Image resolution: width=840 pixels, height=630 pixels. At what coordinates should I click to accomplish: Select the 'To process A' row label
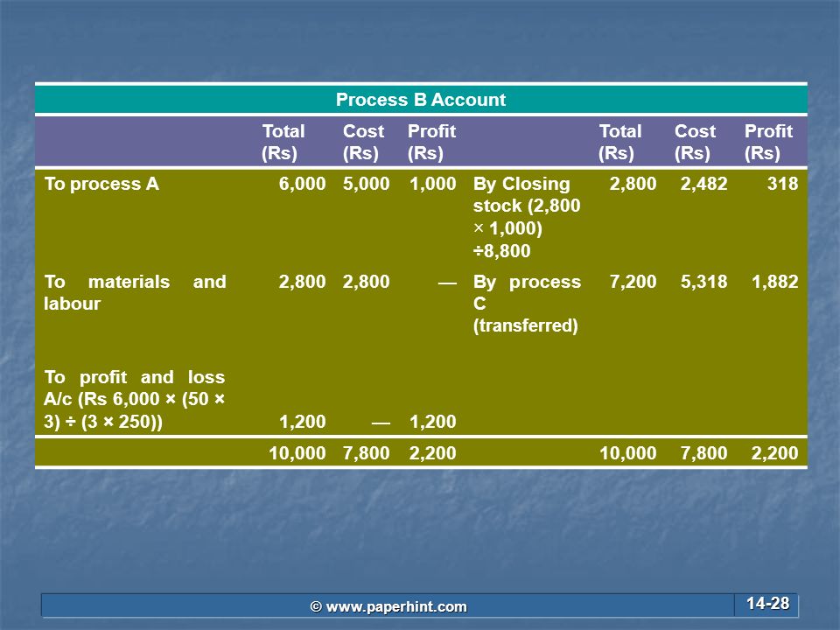[x=101, y=184]
